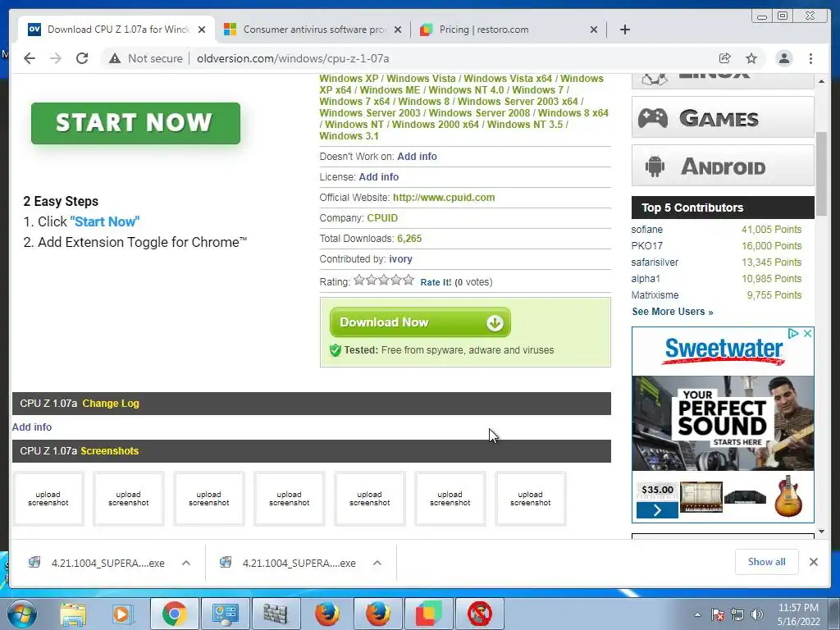Open Add info next to Doesn't Work on
The height and width of the screenshot is (630, 840).
417,157
